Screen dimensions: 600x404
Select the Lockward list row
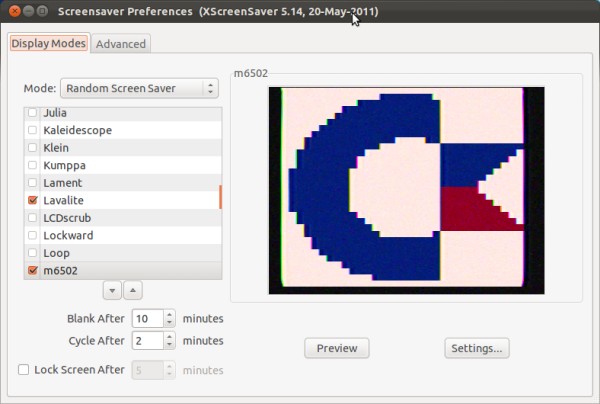coord(122,235)
